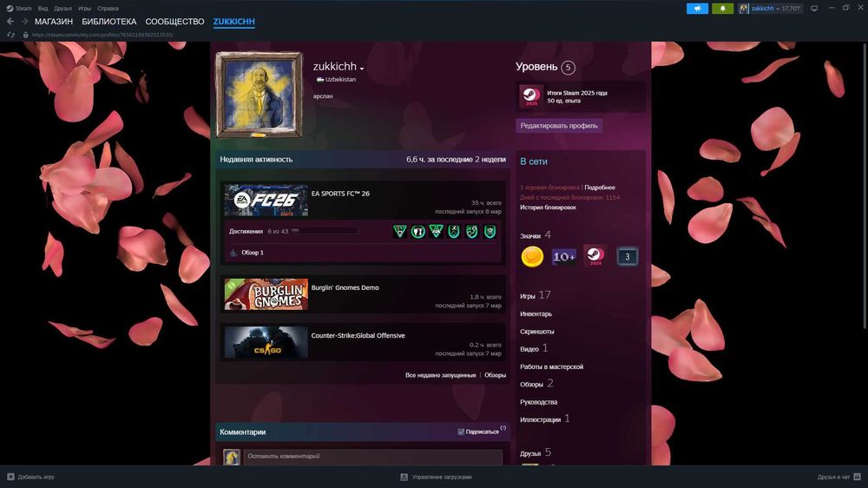The width and height of the screenshot is (868, 488).
Task: Click the first FC 26 achievement icon
Action: (x=399, y=232)
